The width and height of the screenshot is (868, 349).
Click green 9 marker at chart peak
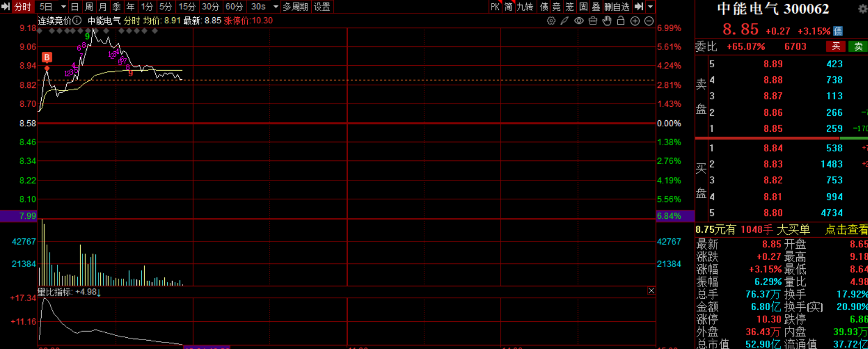(87, 35)
